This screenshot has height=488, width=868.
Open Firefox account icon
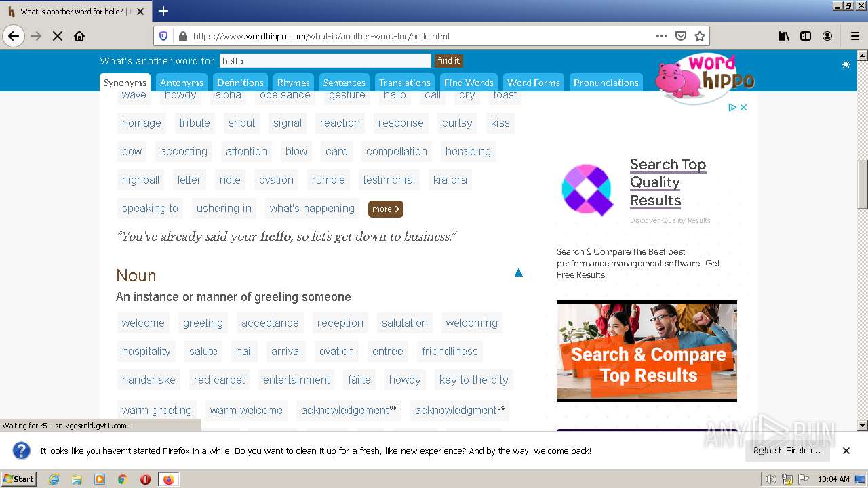[827, 36]
